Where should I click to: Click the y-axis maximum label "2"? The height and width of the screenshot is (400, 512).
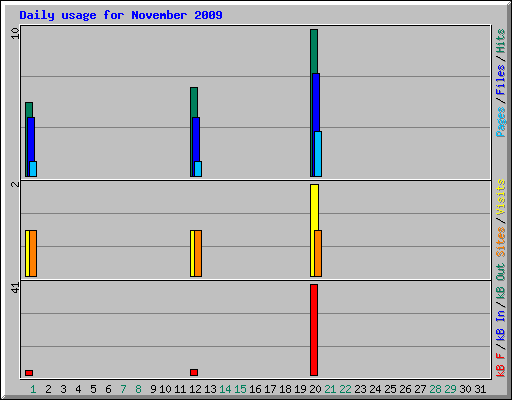tap(15, 184)
